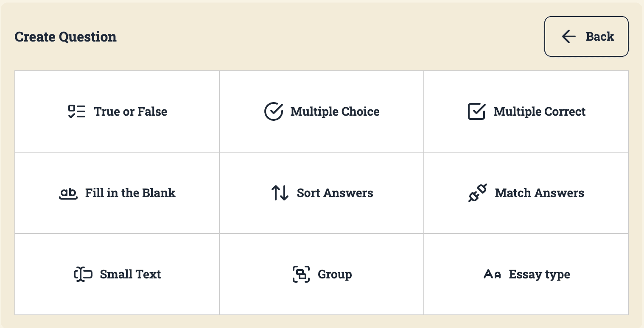Pick Multiple Correct question type
This screenshot has width=644, height=328.
526,111
